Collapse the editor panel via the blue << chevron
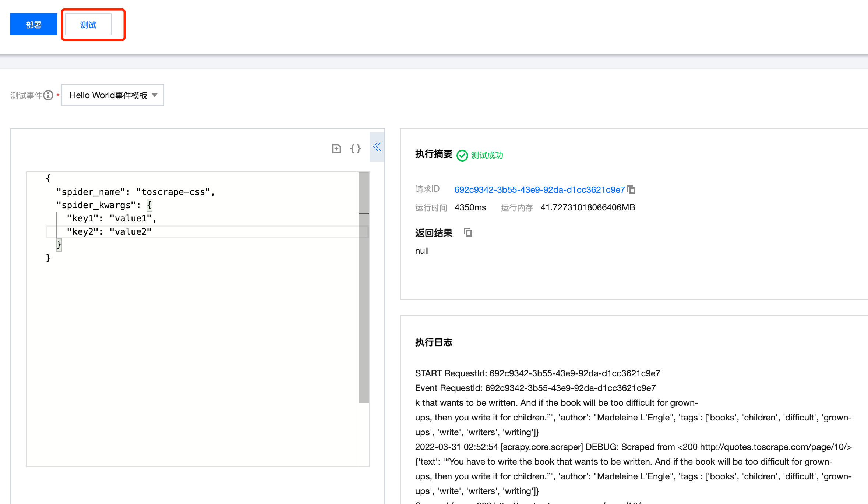This screenshot has height=504, width=868. tap(377, 147)
